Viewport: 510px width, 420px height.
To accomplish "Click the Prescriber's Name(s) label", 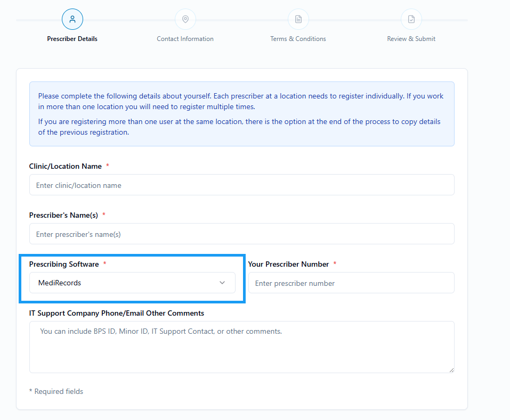I will pos(63,216).
